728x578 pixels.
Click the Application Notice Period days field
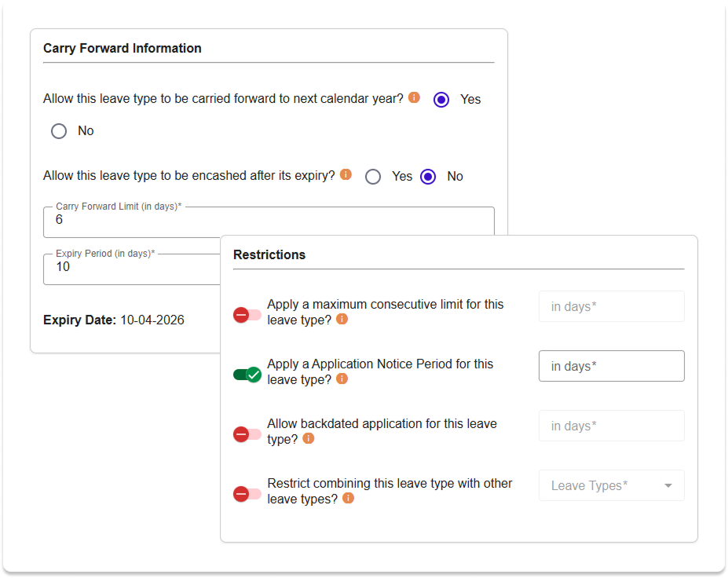pos(612,366)
